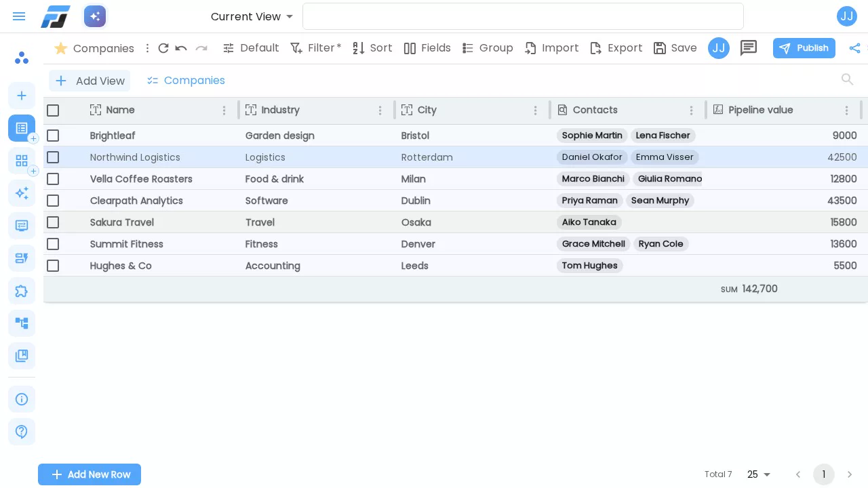Open the AI sparkle assistant button
Viewport: 868px width, 488px height.
pos(95,16)
